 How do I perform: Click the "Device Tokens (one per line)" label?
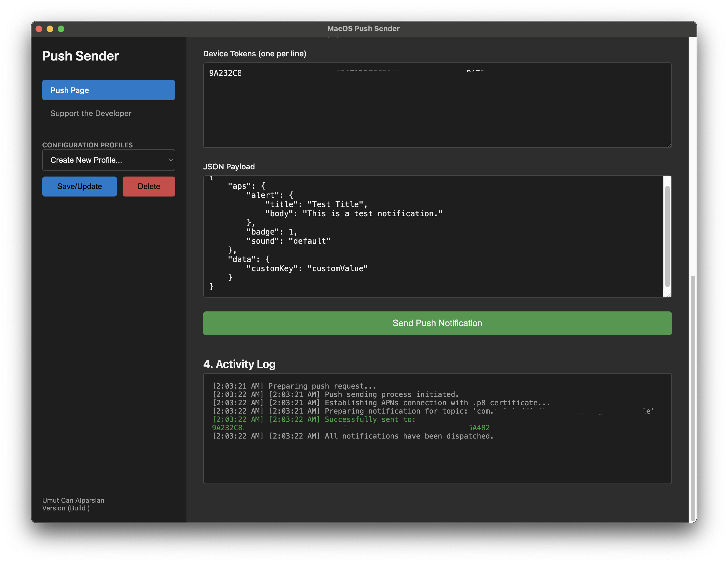pos(254,54)
